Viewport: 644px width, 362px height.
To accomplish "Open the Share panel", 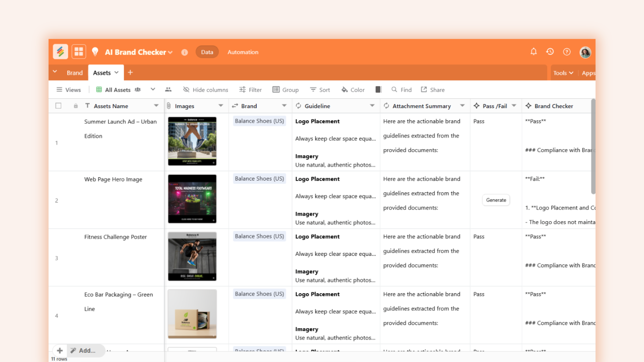I will pyautogui.click(x=432, y=89).
